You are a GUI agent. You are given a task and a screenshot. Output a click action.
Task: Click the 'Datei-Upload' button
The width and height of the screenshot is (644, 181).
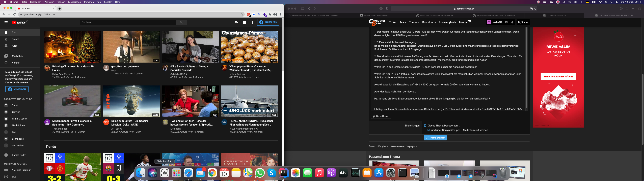(381, 116)
